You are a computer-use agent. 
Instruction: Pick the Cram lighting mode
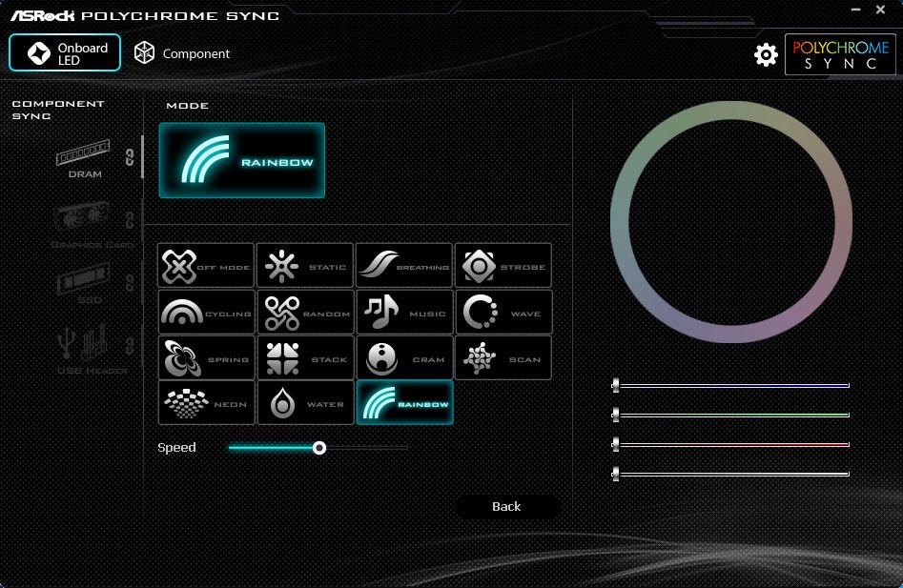coord(405,358)
